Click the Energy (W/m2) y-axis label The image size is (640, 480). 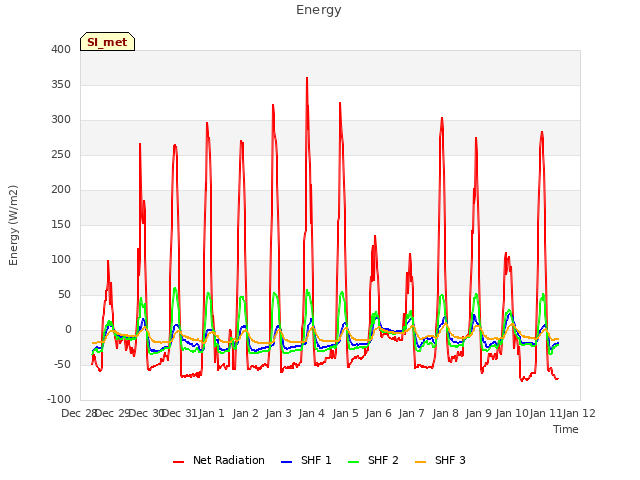13,225
